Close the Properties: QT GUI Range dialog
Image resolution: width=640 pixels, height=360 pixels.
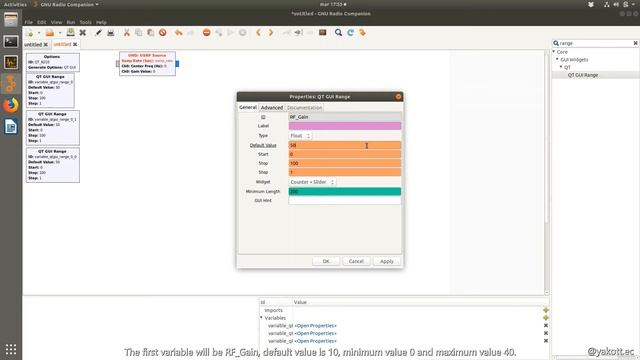(398, 97)
